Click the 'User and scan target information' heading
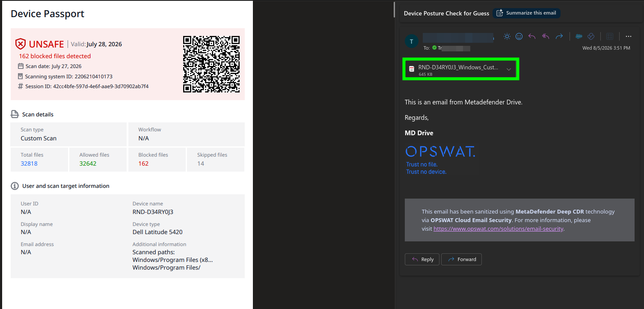Screen dimensions: 644x309 66,186
